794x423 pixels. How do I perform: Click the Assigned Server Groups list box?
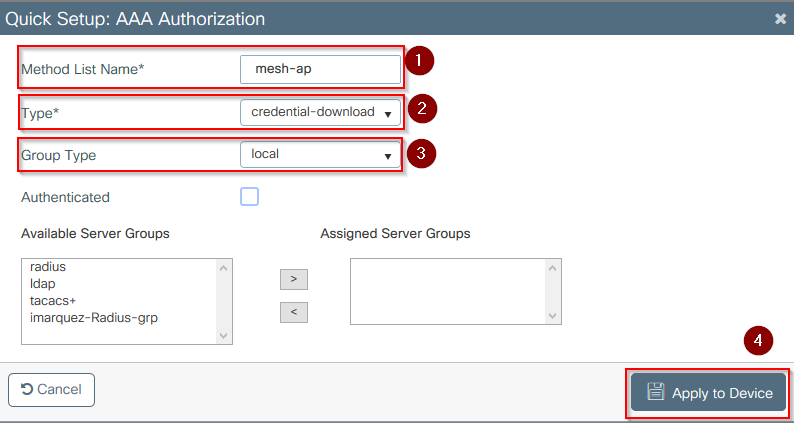coord(448,291)
